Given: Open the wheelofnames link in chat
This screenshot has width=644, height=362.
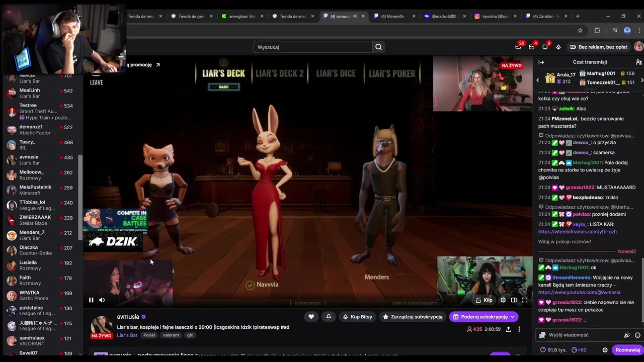Looking at the screenshot, I should pyautogui.click(x=577, y=232).
